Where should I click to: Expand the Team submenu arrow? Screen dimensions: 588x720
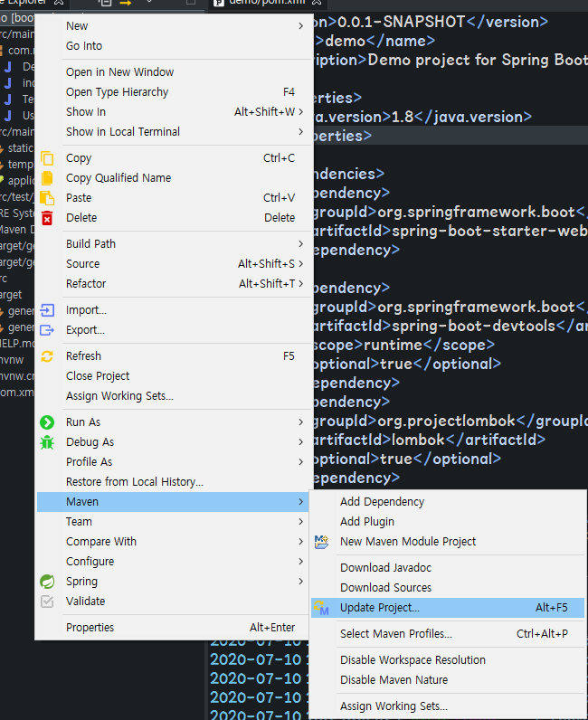click(301, 522)
